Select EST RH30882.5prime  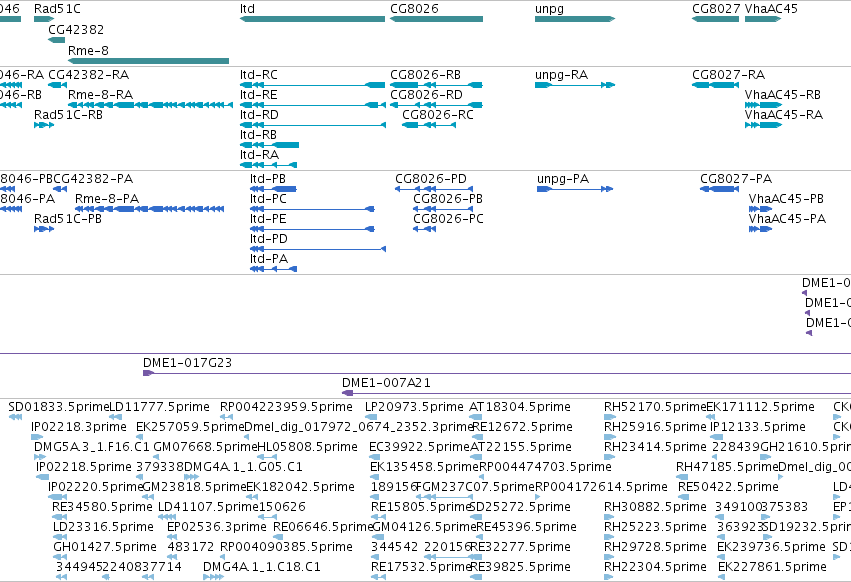pyautogui.click(x=610, y=517)
